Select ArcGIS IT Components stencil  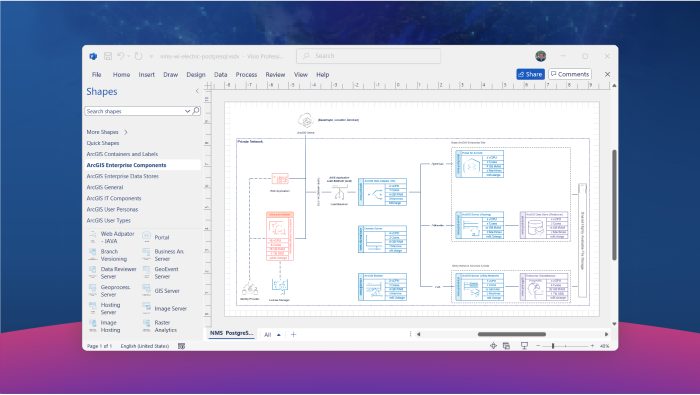tap(114, 198)
